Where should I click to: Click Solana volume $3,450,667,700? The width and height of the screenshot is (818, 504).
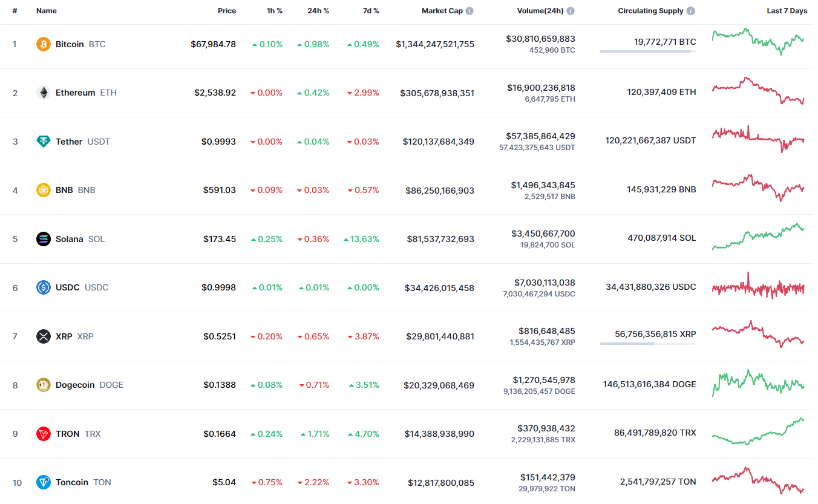[x=543, y=234]
